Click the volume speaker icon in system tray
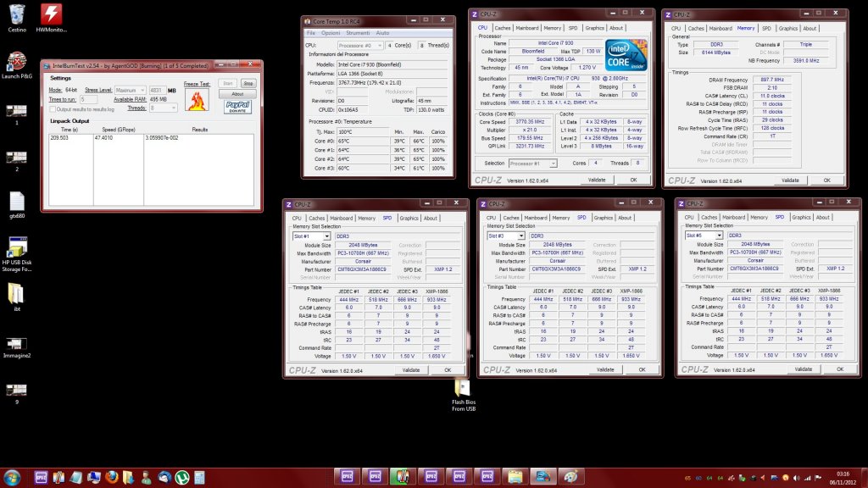This screenshot has width=868, height=488. pos(797,478)
